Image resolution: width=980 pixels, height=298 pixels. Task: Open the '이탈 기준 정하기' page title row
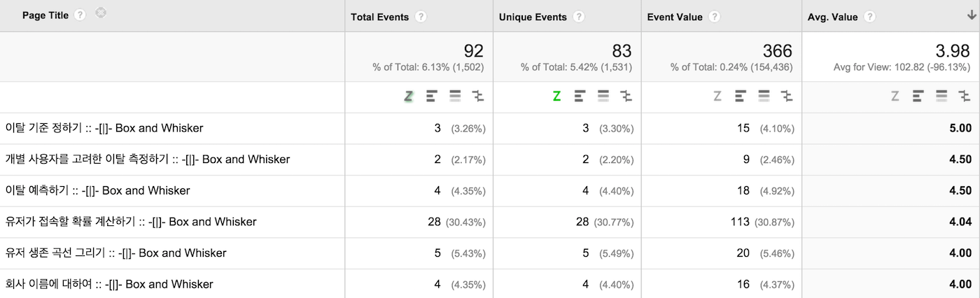tap(104, 128)
